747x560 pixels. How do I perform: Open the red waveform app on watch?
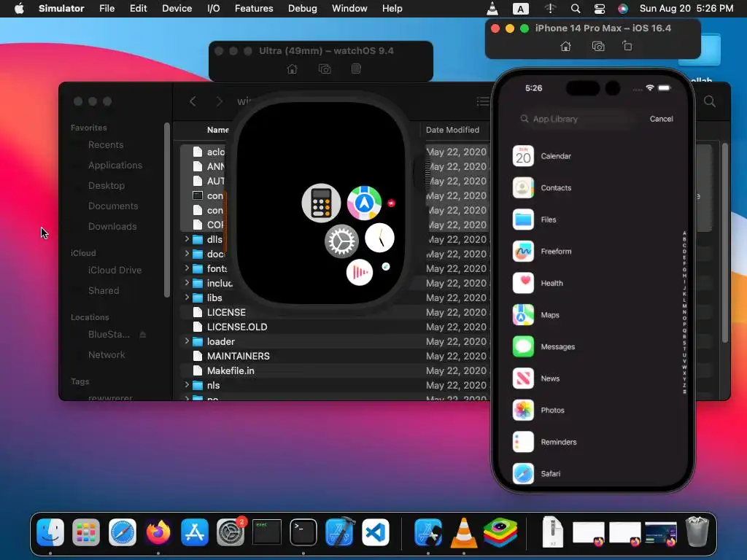pyautogui.click(x=359, y=273)
